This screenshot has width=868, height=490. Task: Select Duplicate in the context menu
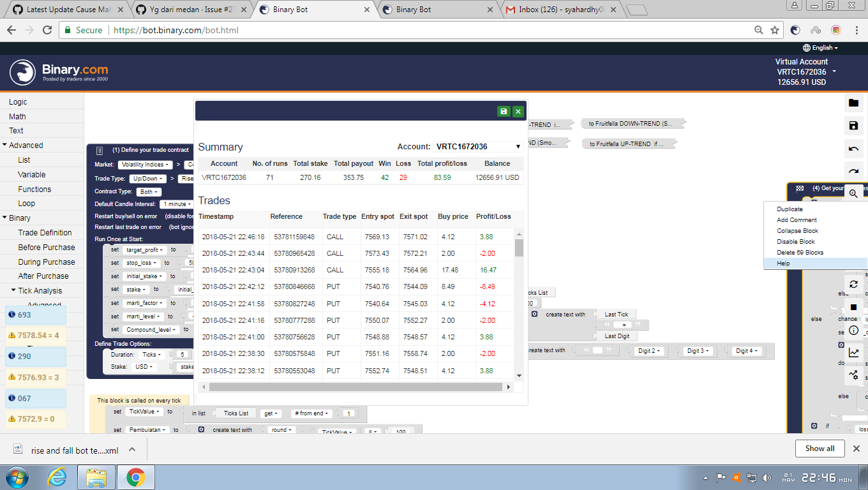tap(790, 209)
